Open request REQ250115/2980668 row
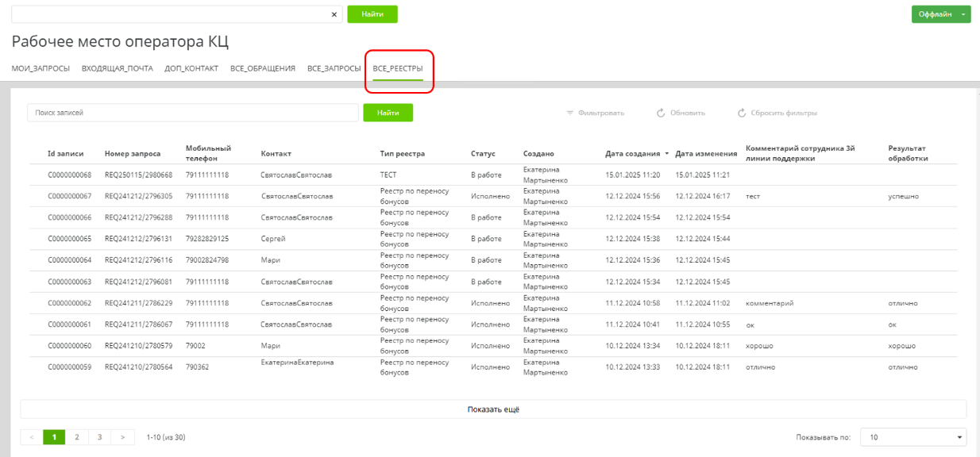This screenshot has height=457, width=980. coord(132,175)
